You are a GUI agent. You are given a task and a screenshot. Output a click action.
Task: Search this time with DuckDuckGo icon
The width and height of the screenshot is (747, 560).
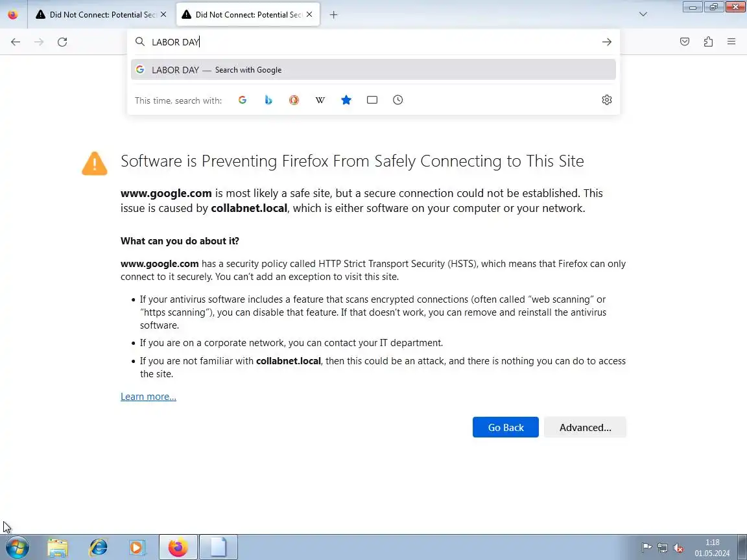294,100
